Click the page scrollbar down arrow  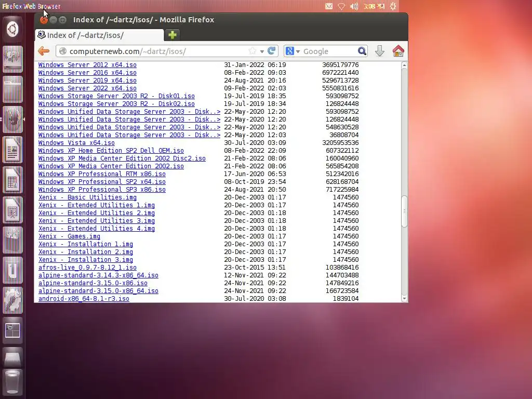click(x=404, y=299)
